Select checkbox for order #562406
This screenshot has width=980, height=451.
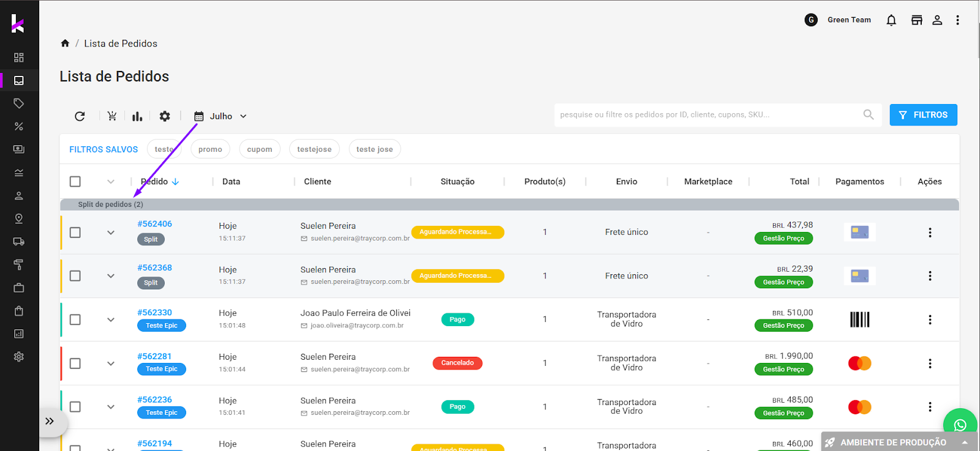coord(75,233)
